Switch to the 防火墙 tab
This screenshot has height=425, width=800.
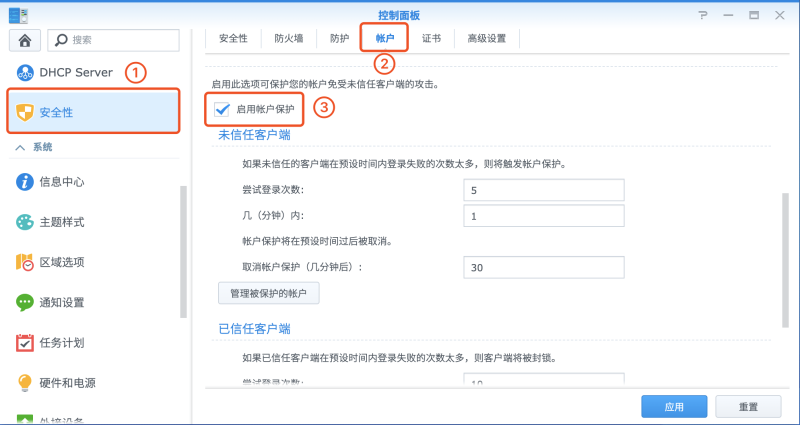pos(289,38)
